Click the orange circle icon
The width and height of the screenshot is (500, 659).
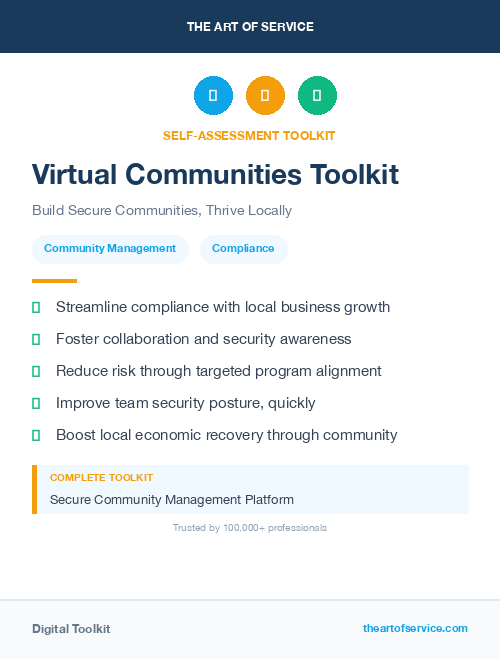point(265,95)
